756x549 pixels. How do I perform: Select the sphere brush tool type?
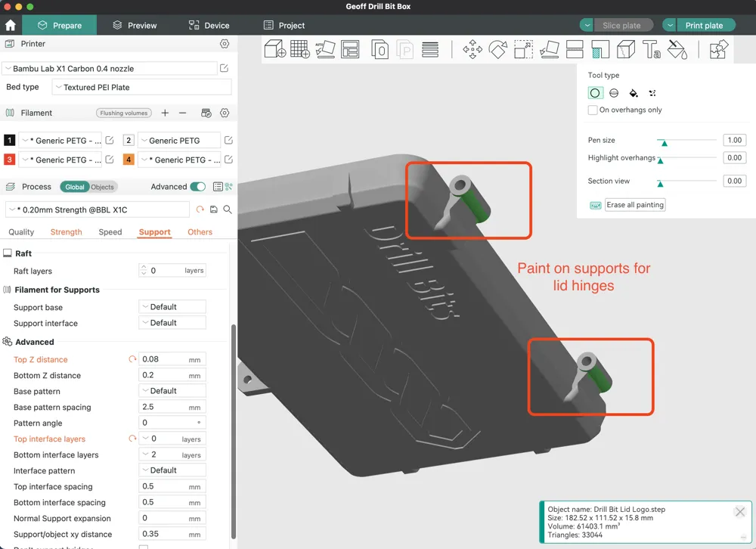point(614,92)
